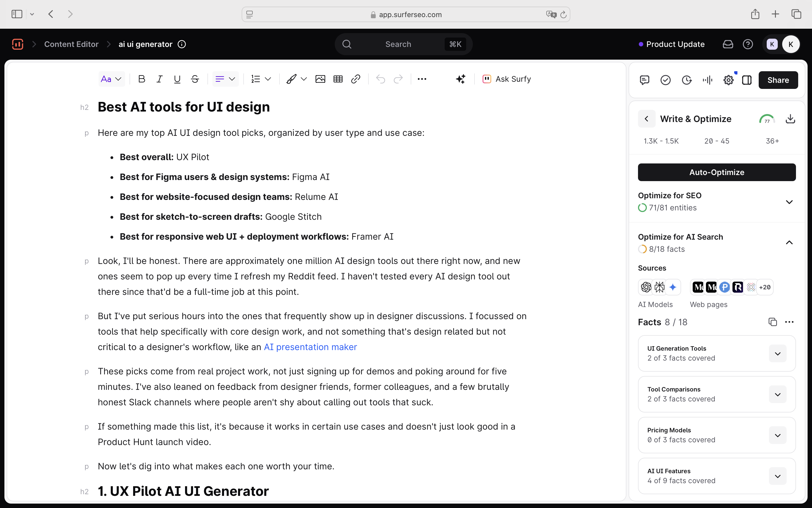Toggle strikethrough formatting
812x508 pixels.
pos(195,79)
